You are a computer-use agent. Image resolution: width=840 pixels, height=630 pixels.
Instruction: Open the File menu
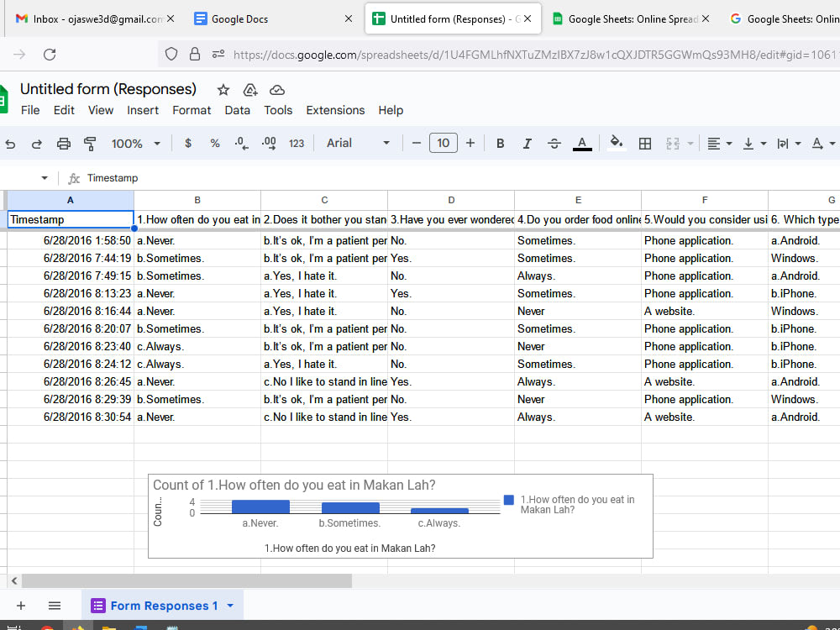tap(30, 110)
